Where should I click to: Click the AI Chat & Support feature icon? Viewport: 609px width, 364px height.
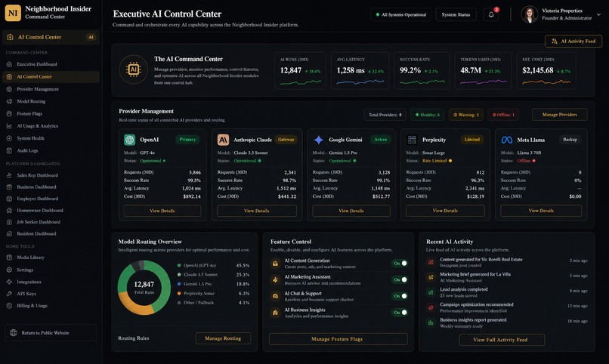pyautogui.click(x=275, y=296)
